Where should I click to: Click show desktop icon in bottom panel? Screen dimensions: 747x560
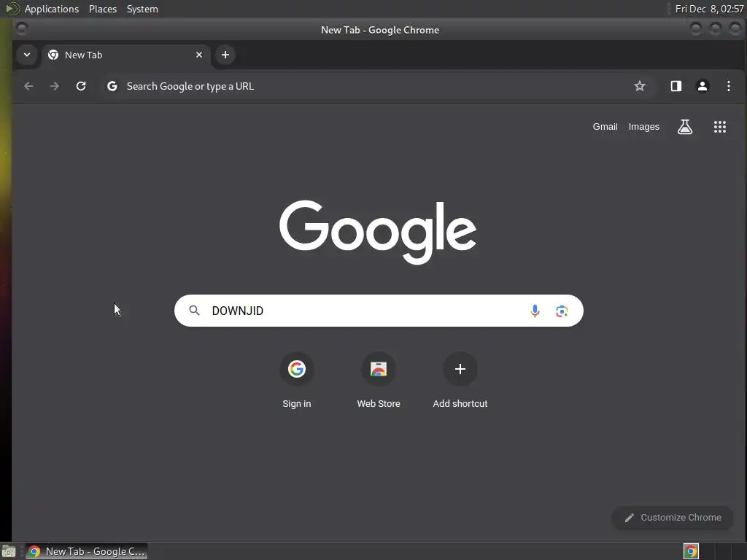coord(9,551)
